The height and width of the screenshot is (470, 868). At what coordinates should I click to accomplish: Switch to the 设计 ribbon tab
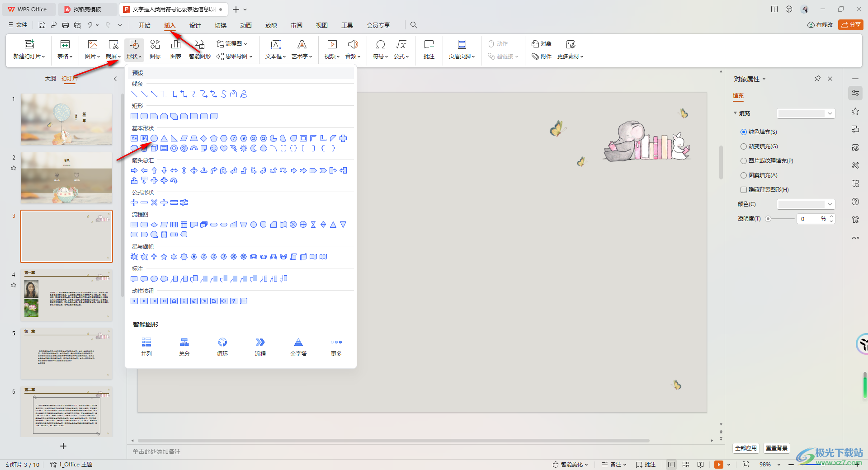tap(195, 25)
